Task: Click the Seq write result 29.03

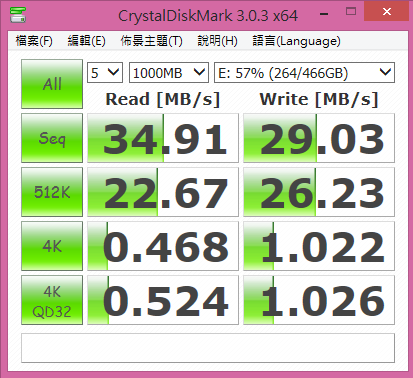Action: click(x=319, y=138)
